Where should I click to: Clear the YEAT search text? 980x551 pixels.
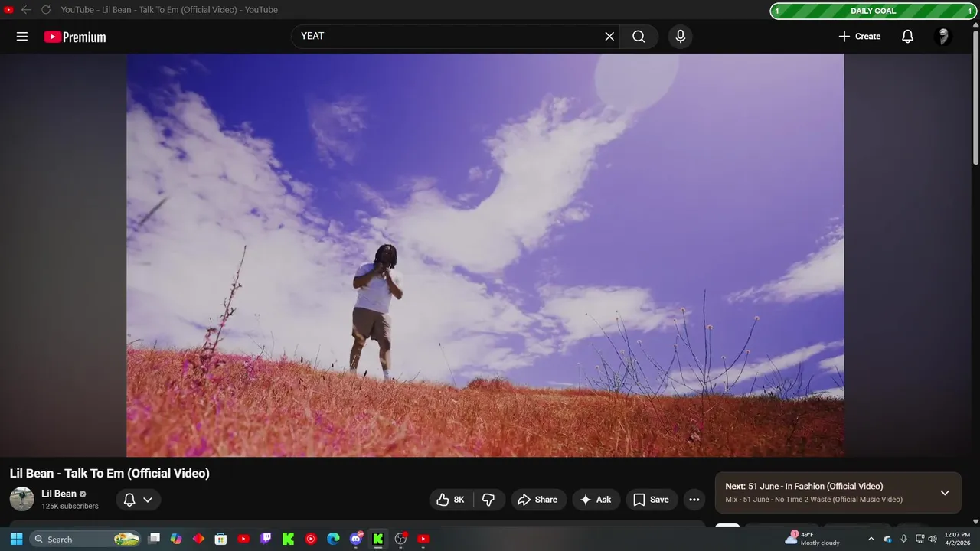click(609, 36)
